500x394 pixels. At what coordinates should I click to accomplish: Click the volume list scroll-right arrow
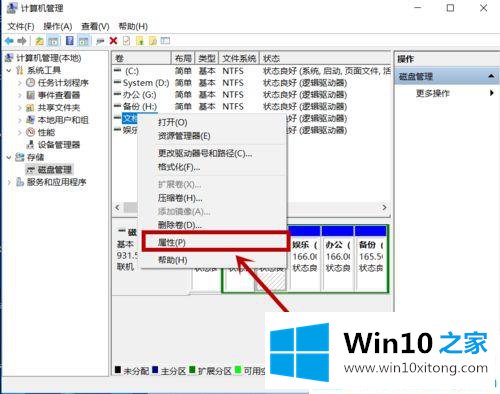click(x=384, y=207)
